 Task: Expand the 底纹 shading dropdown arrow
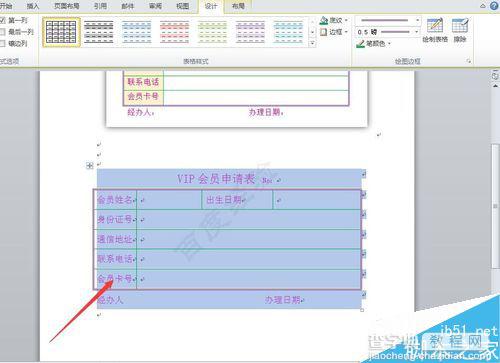[346, 21]
